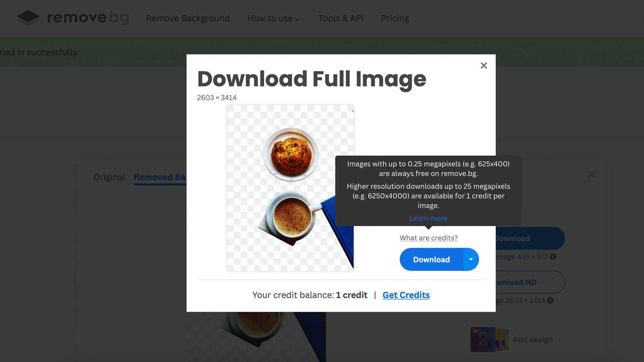Click the remove.bg logo icon
Viewport: 644px width, 362px height.
click(28, 18)
